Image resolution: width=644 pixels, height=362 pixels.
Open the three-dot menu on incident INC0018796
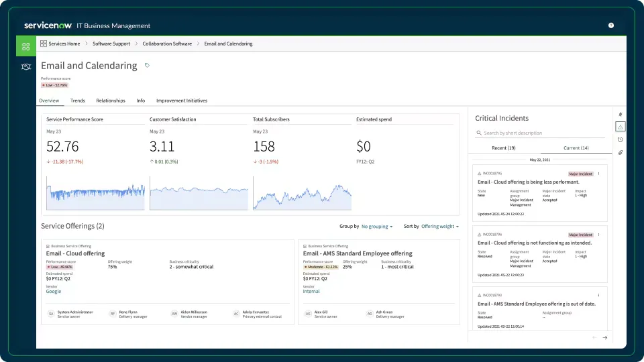598,235
